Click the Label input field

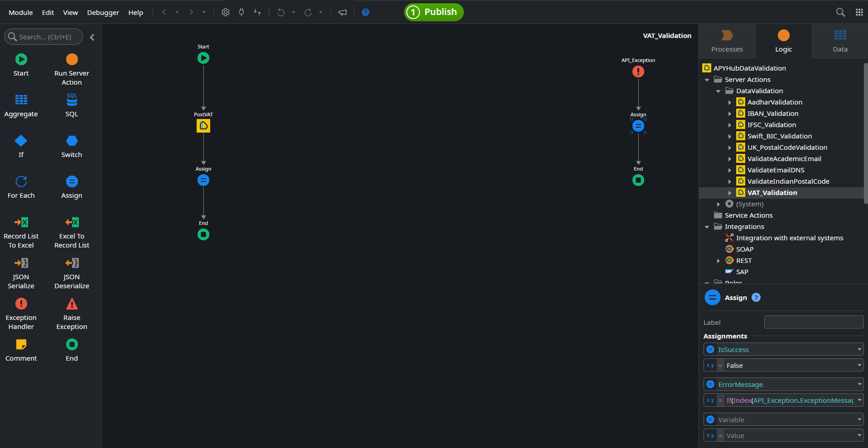814,322
